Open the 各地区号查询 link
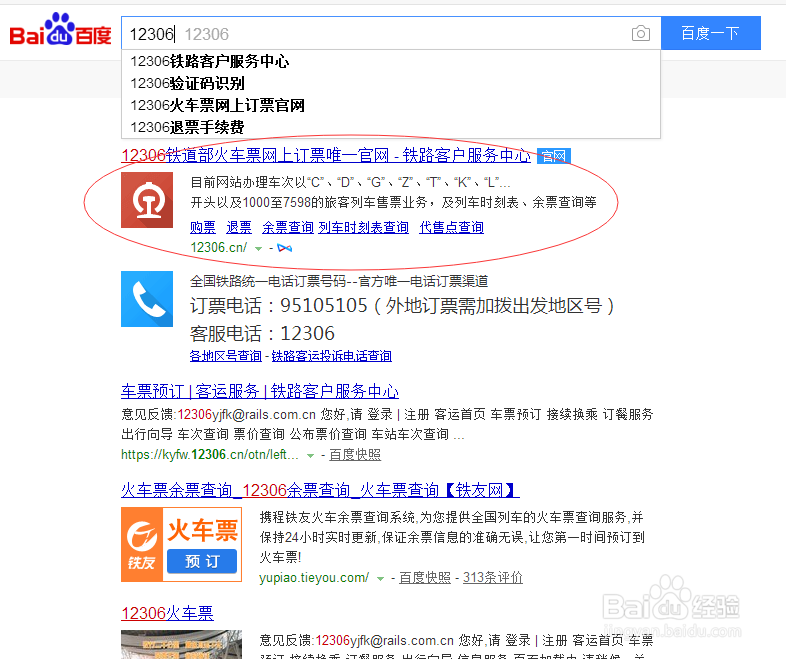Image resolution: width=786 pixels, height=659 pixels. [x=226, y=356]
